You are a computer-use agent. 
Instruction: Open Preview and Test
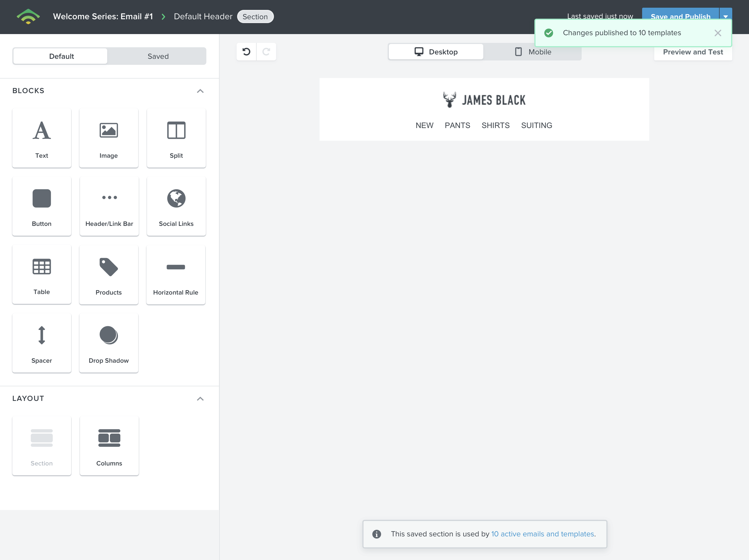click(x=693, y=52)
